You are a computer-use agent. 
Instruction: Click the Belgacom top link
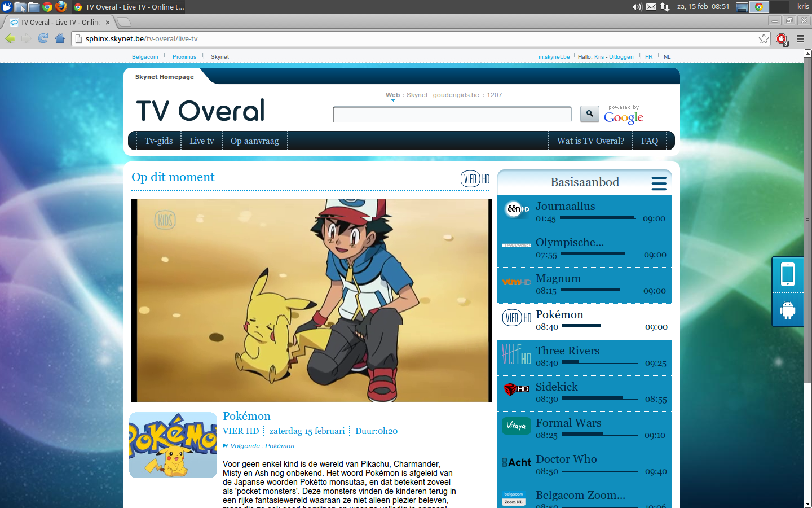145,56
